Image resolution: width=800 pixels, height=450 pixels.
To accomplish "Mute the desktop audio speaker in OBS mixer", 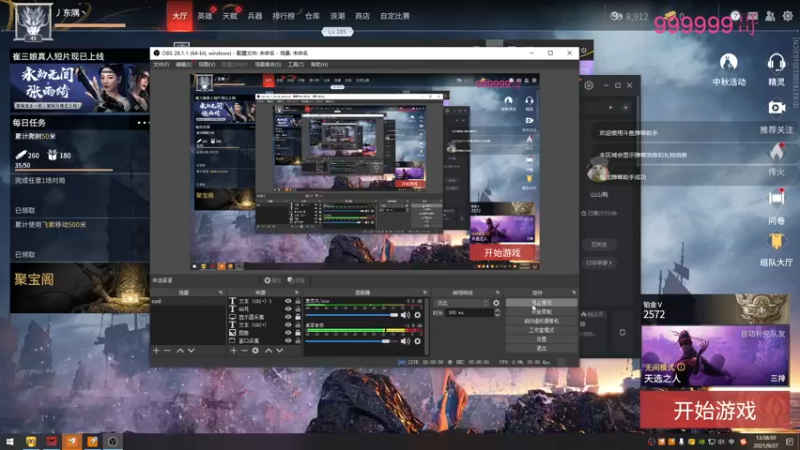I will (x=405, y=341).
